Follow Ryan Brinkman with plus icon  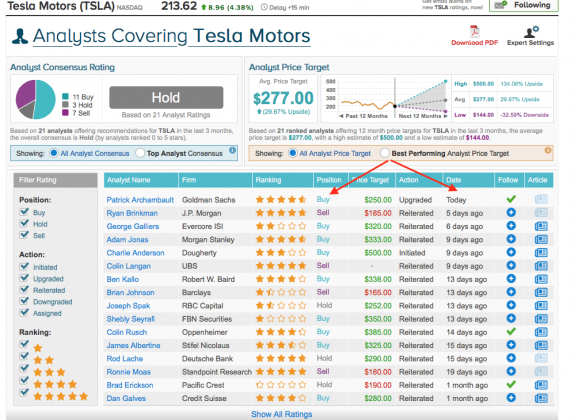(x=511, y=213)
